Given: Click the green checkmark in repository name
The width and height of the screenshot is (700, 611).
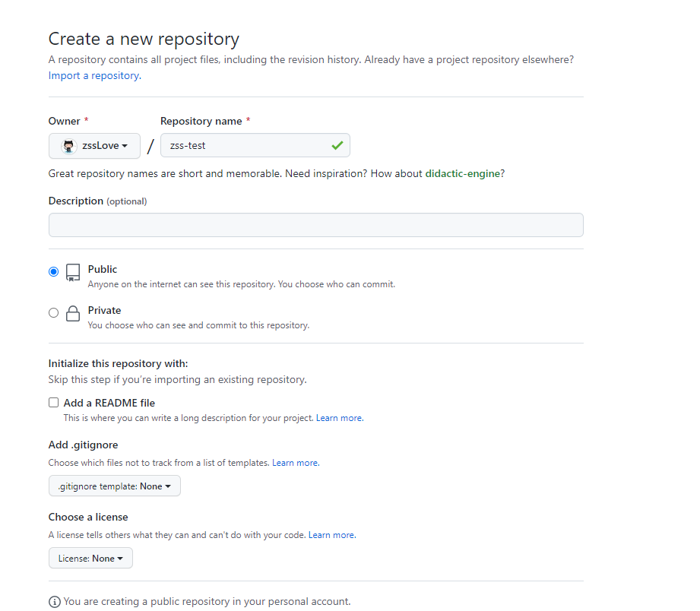Looking at the screenshot, I should click(x=337, y=145).
